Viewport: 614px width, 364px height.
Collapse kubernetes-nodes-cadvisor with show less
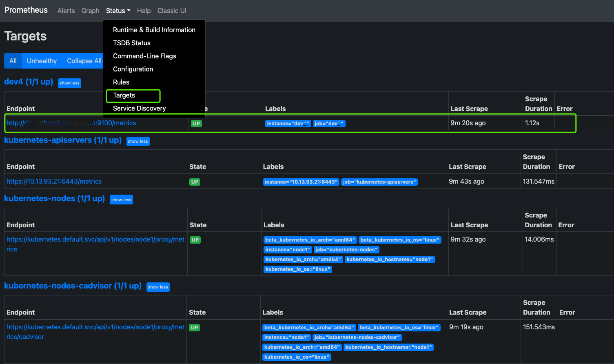[x=158, y=287]
